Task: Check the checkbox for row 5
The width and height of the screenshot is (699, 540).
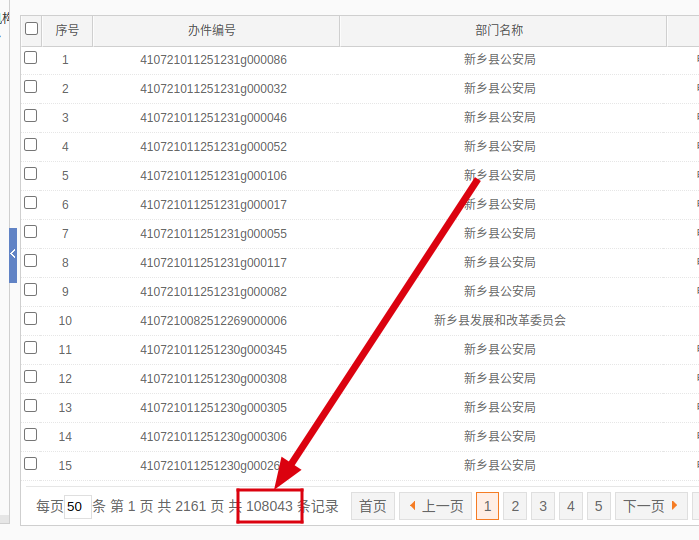Action: [x=31, y=174]
